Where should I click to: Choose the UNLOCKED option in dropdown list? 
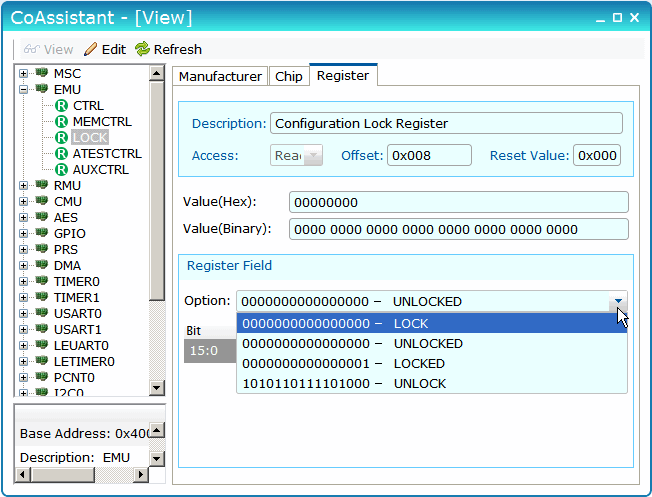point(432,344)
